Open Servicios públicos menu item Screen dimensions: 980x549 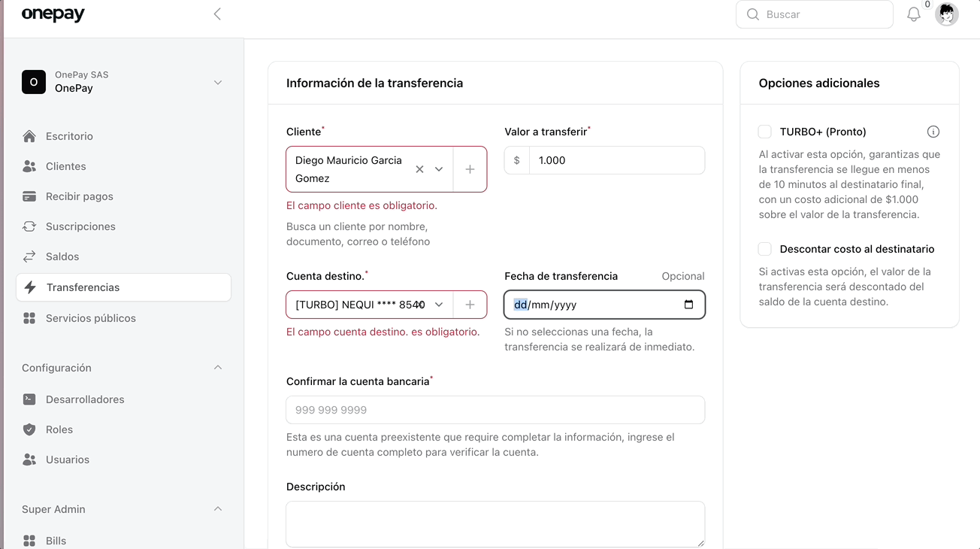click(x=90, y=318)
